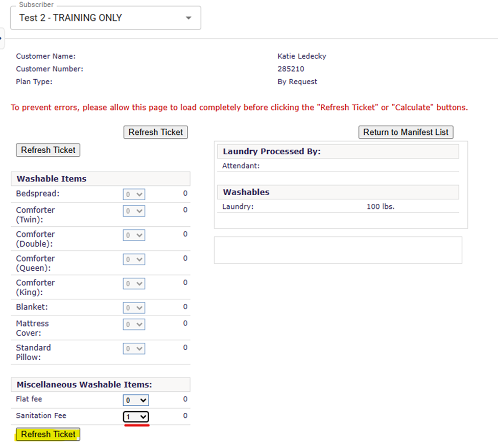Open the Bedspread quantity dropdown

[x=134, y=194]
